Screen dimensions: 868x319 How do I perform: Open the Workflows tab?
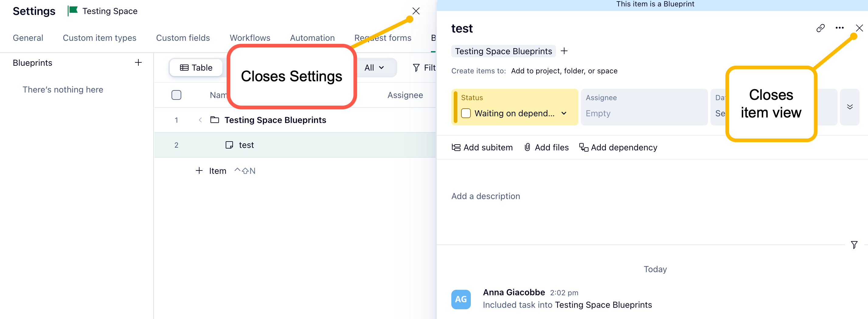coord(250,38)
